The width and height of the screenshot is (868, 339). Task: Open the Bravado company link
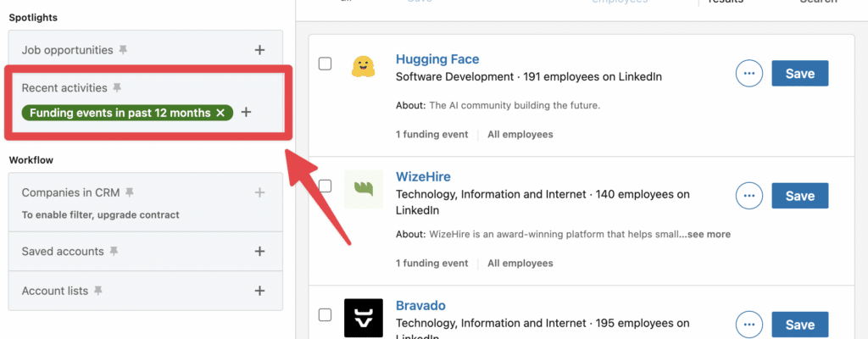420,306
